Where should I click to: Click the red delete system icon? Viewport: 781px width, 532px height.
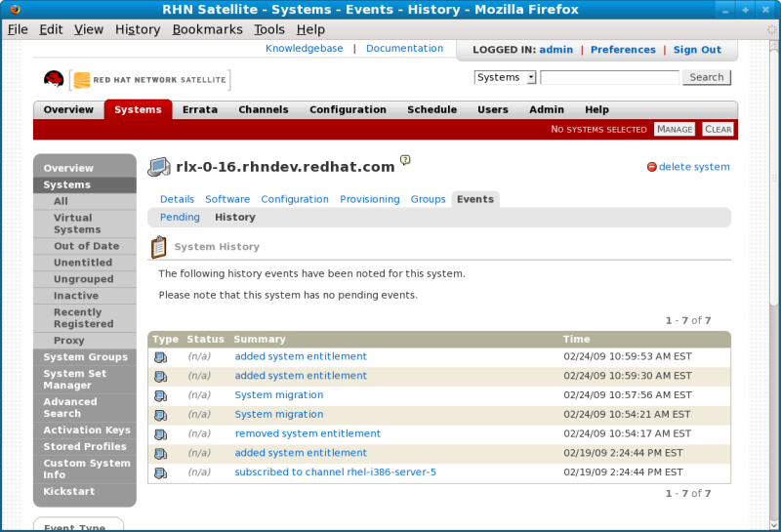[x=652, y=167]
